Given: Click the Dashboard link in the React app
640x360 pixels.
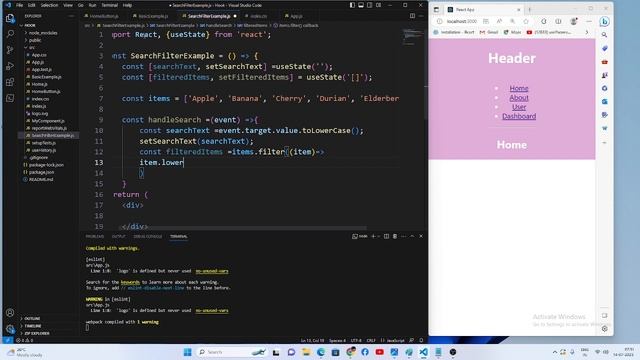Looking at the screenshot, I should [519, 116].
